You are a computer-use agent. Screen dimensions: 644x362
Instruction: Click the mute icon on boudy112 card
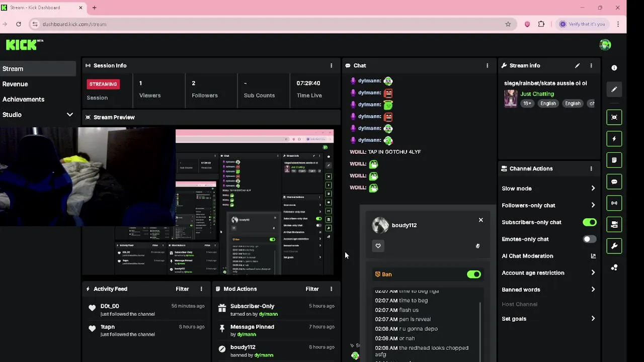coord(477,246)
